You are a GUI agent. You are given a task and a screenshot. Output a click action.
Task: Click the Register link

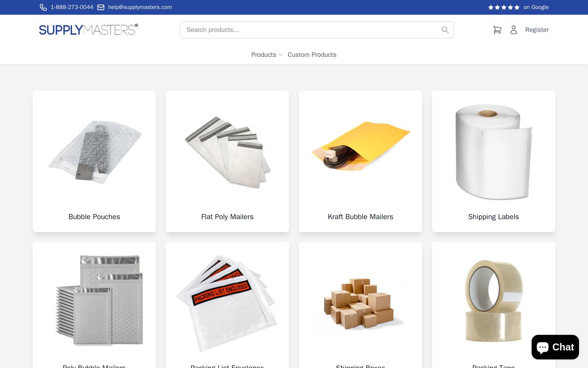(x=537, y=30)
